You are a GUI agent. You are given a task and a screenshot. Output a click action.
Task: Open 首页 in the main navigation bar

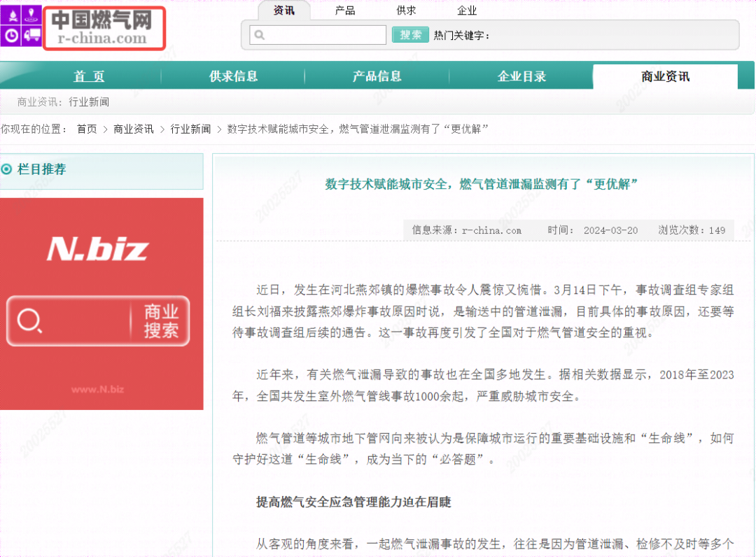[x=88, y=76]
